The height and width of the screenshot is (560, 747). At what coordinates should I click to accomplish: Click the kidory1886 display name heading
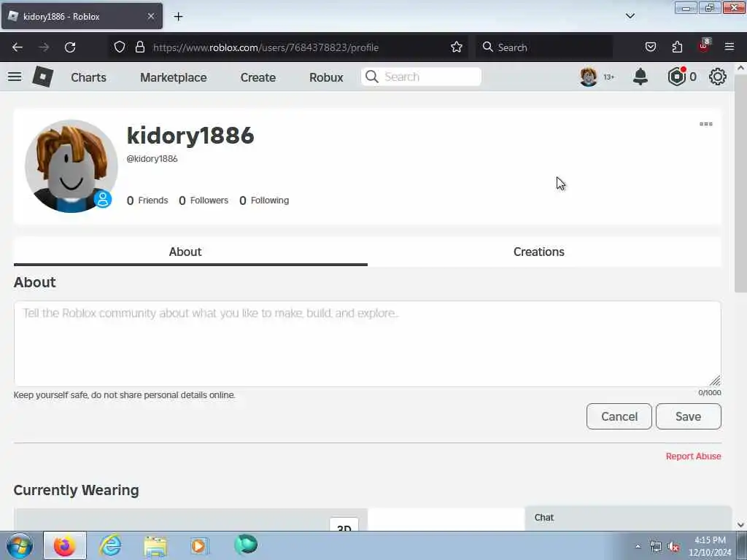190,135
